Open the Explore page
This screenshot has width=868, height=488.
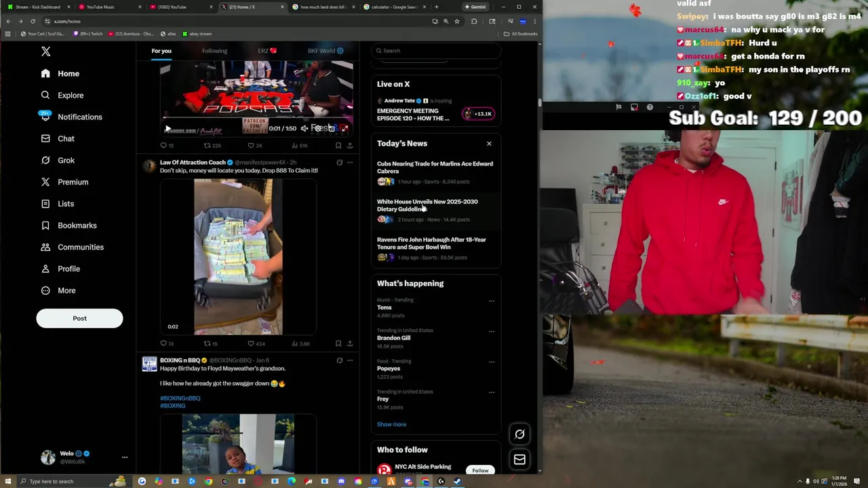[x=62, y=95]
